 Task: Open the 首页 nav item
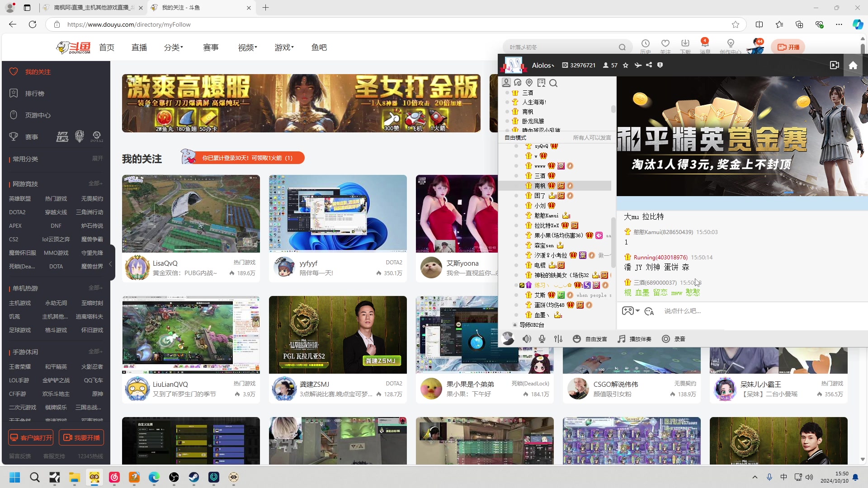tap(107, 47)
